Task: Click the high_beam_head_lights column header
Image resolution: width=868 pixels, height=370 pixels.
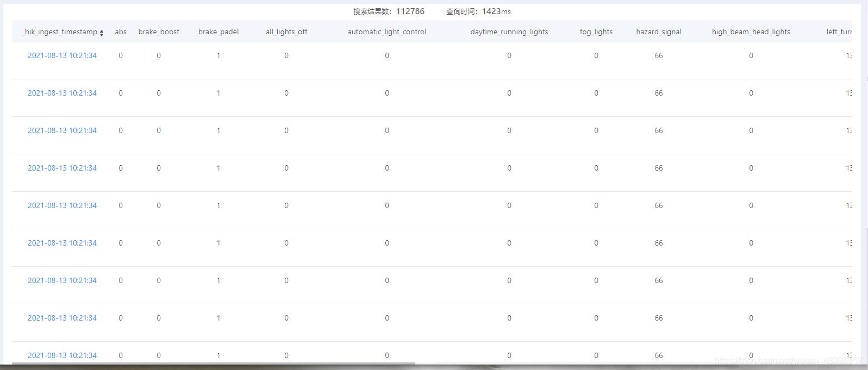Action: pos(751,32)
